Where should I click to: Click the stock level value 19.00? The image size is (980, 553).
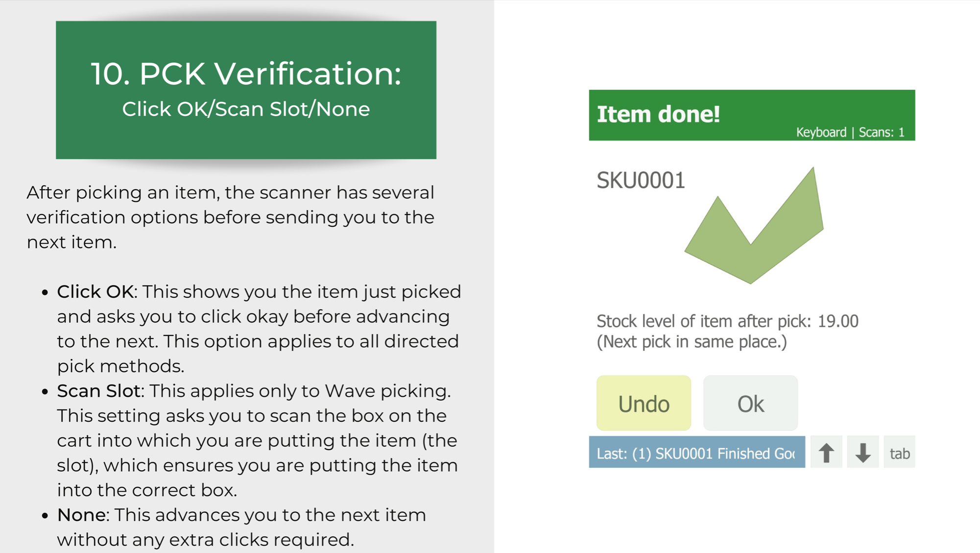point(838,321)
